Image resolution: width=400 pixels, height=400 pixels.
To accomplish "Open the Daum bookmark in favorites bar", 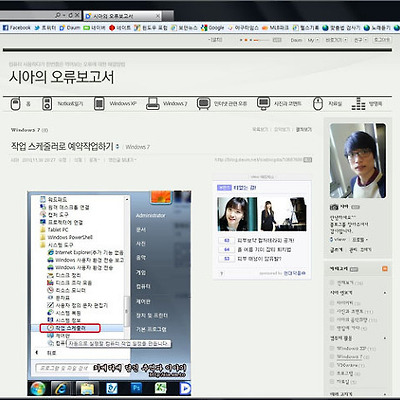I will pos(70,28).
